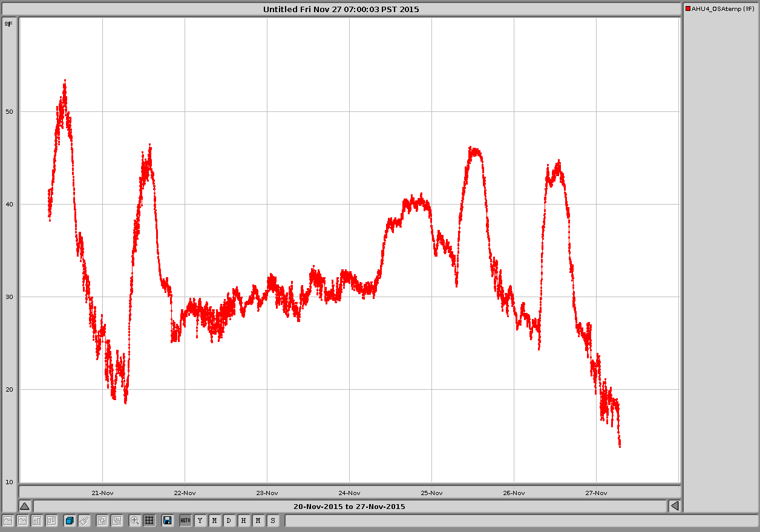Click the up triangle button left of date range
This screenshot has width=760, height=532.
(x=25, y=506)
